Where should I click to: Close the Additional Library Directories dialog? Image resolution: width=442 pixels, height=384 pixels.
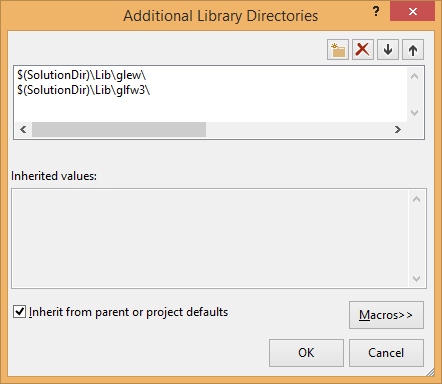(413, 11)
